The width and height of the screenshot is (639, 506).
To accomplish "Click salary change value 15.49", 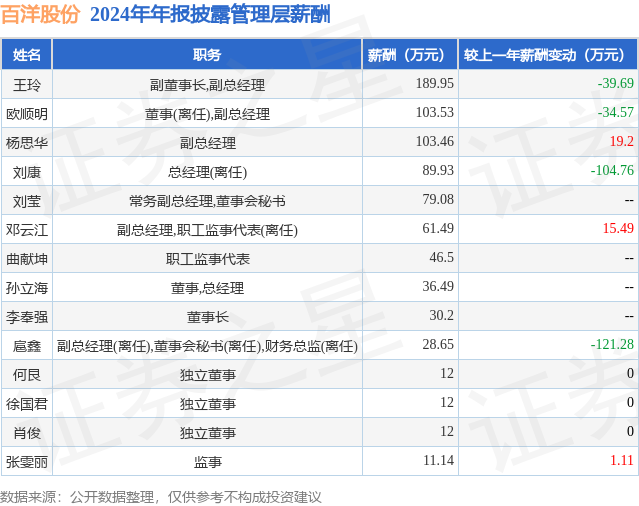I will pos(618,228).
